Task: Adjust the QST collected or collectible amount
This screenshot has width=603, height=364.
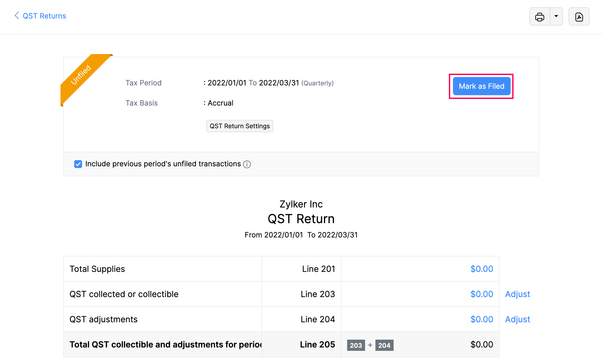Action: pyautogui.click(x=517, y=294)
